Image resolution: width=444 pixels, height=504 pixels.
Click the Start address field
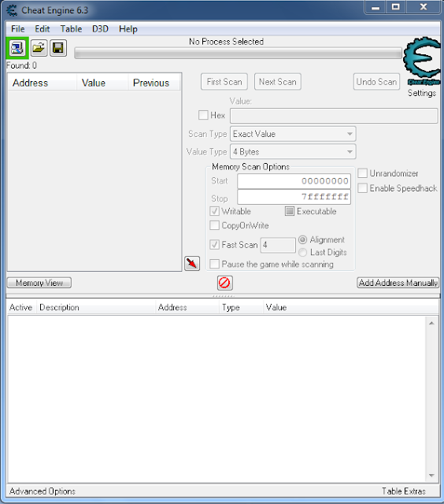(x=294, y=181)
